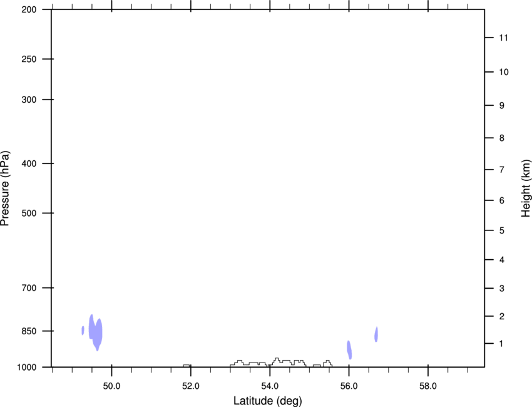532x407 pixels.
Task: Select the 58.0 latitude tick label
Action: 427,385
